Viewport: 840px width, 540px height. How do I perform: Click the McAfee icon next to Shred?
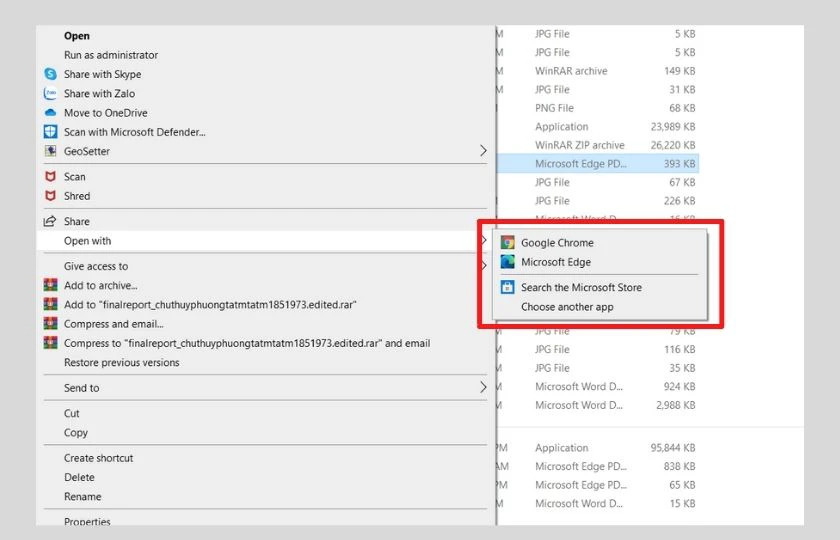(50, 196)
